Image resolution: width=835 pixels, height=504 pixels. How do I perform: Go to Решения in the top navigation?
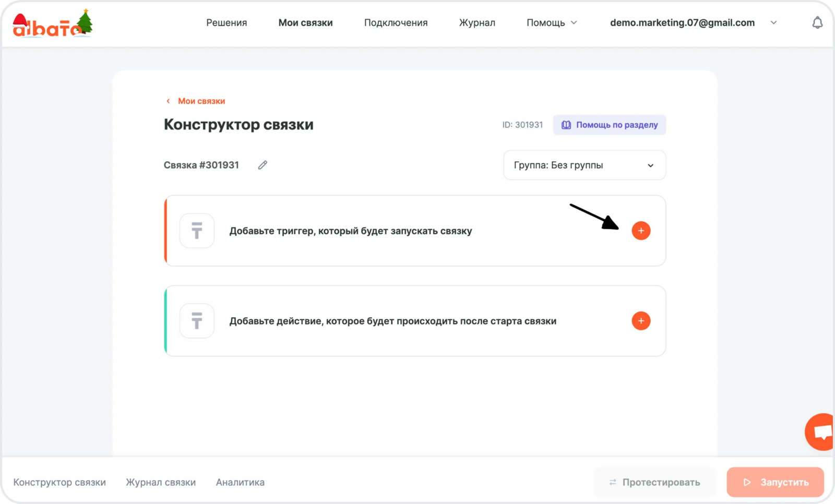226,23
